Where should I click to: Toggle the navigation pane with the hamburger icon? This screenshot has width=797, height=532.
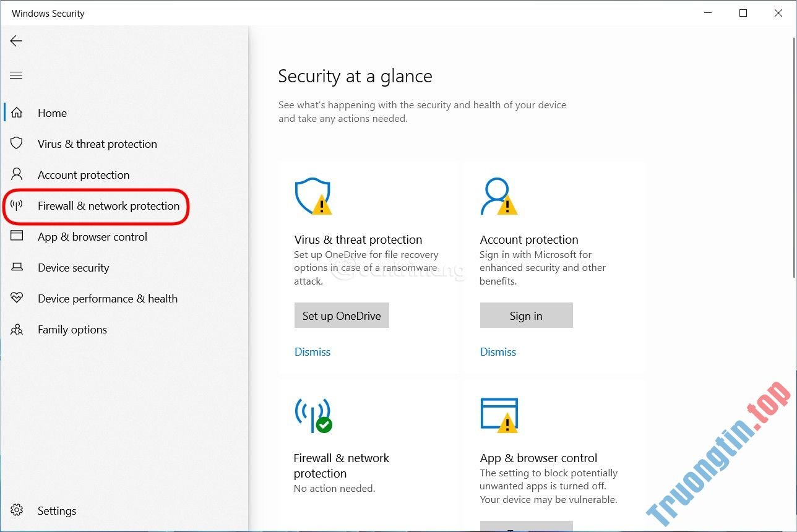coord(16,75)
